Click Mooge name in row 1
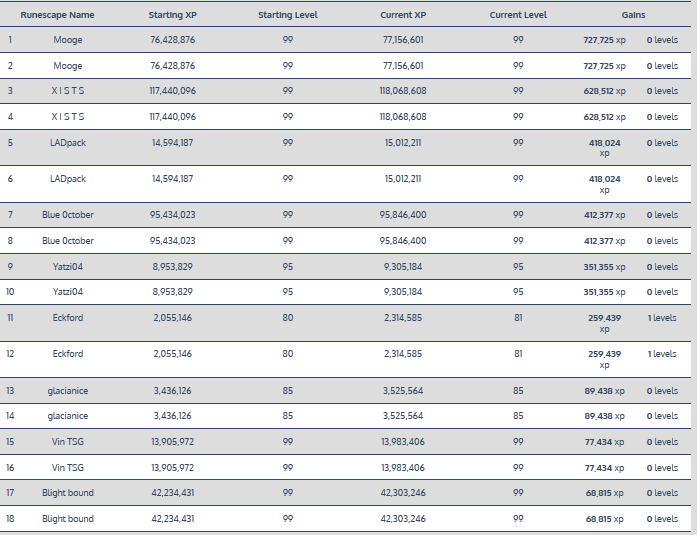Screen dimensions: 697x535 (68, 40)
